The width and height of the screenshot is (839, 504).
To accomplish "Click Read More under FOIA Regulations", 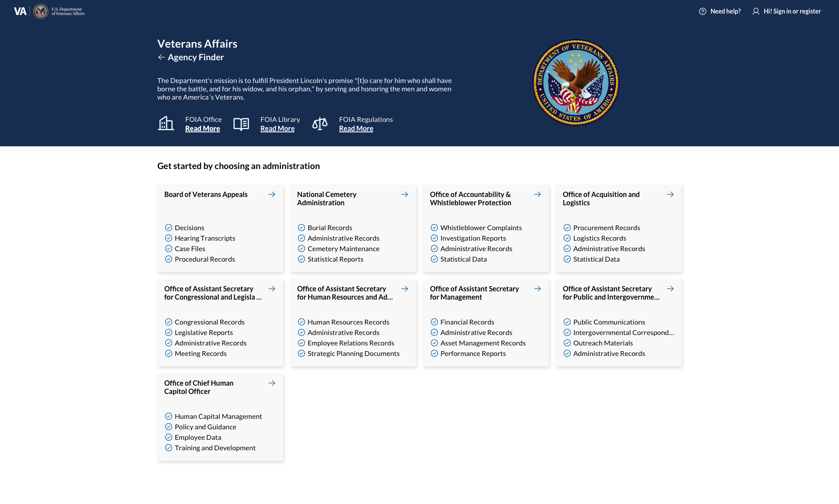I will (356, 128).
